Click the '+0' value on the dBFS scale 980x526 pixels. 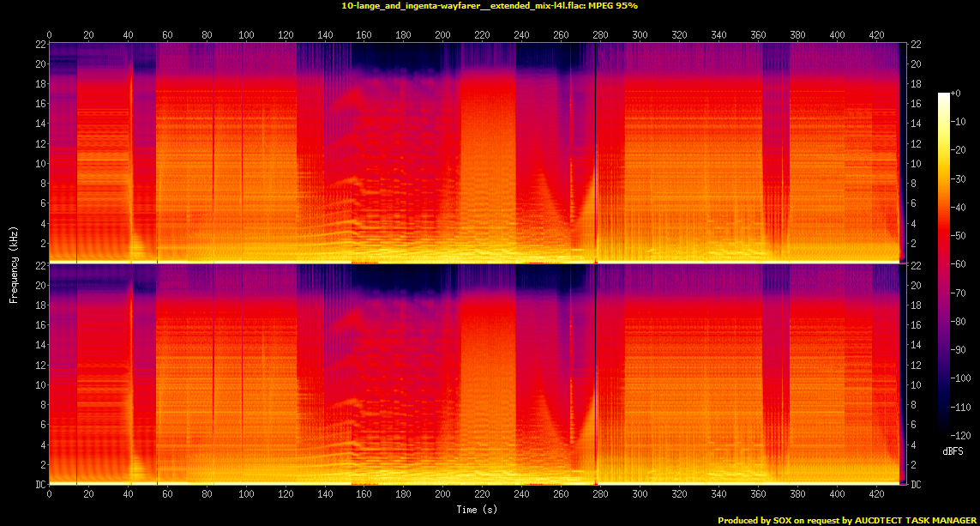pyautogui.click(x=956, y=94)
